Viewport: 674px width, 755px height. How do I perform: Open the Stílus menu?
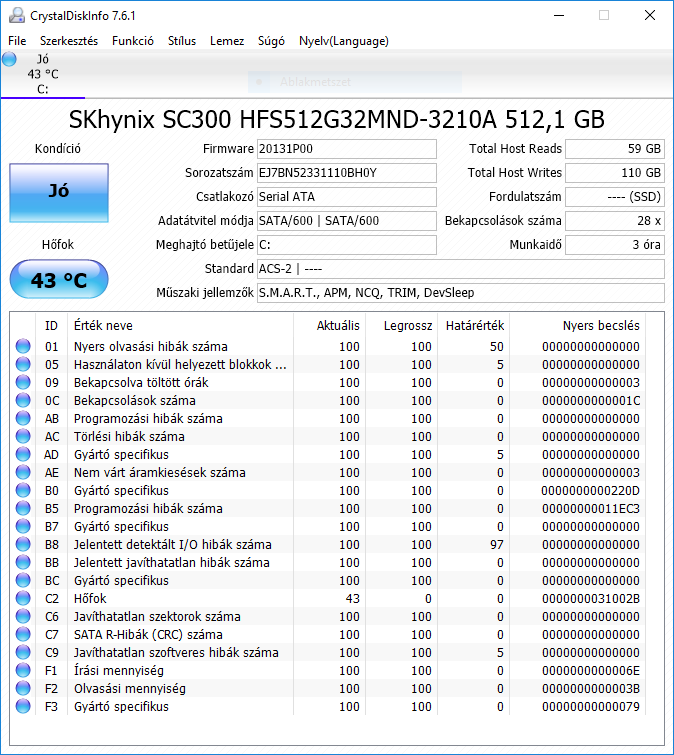click(x=182, y=41)
